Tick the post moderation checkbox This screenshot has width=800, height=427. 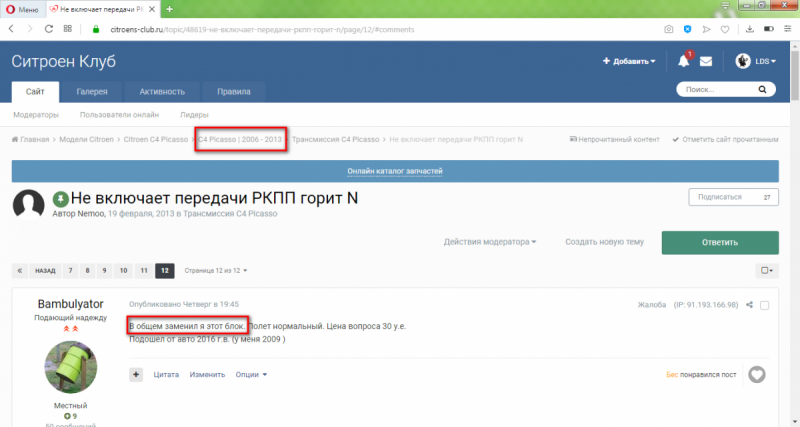pyautogui.click(x=765, y=304)
